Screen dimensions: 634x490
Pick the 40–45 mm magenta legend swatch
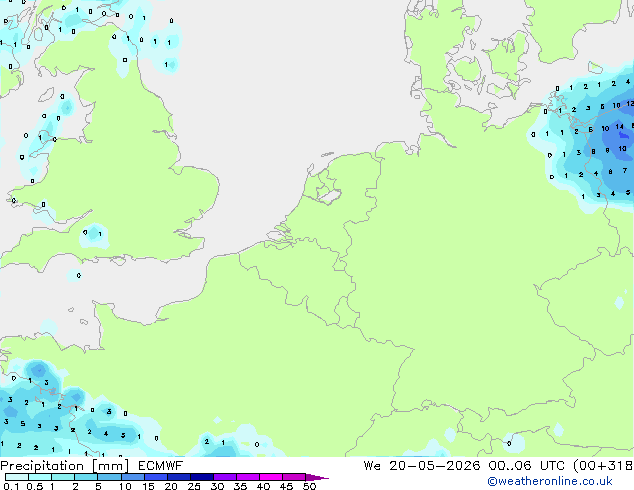[271, 477]
